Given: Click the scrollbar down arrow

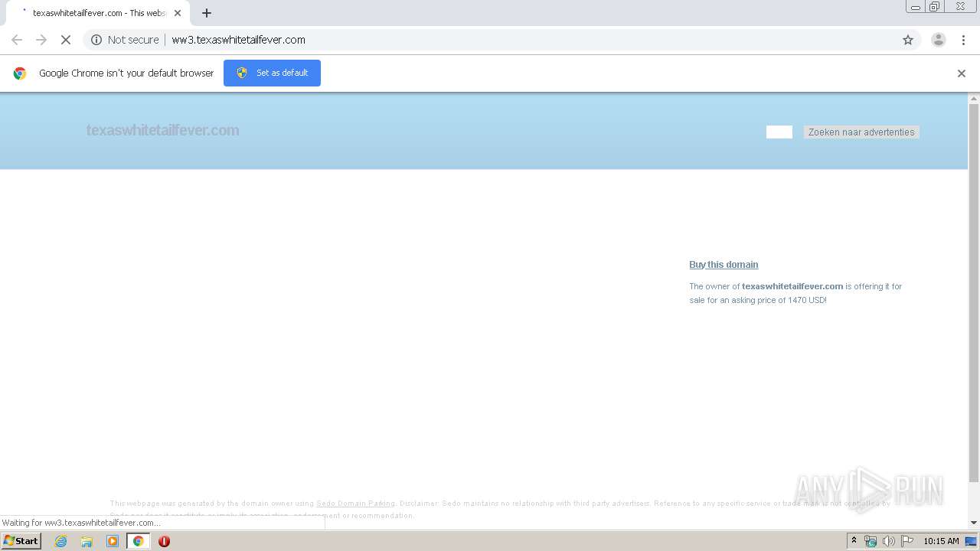Looking at the screenshot, I should [974, 523].
